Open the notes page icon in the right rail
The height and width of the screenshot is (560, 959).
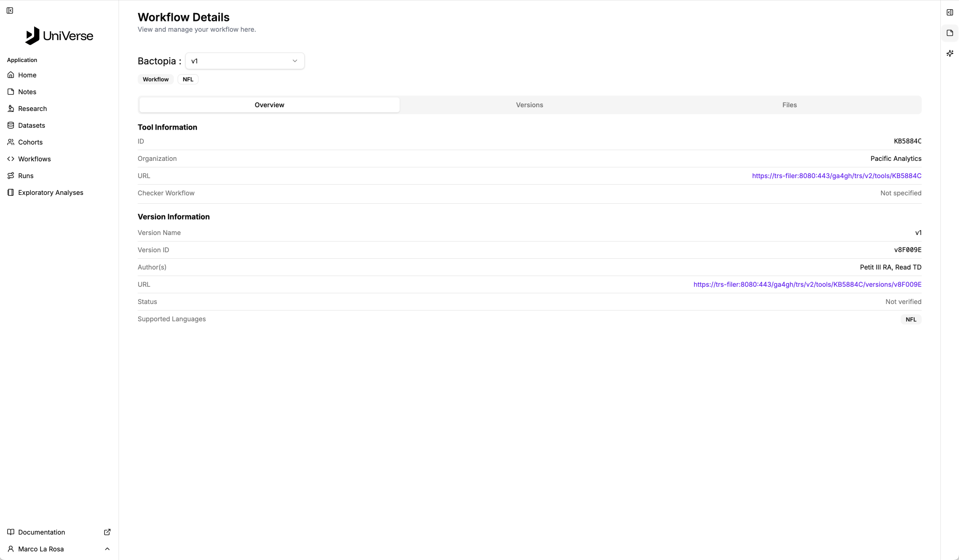(x=950, y=33)
